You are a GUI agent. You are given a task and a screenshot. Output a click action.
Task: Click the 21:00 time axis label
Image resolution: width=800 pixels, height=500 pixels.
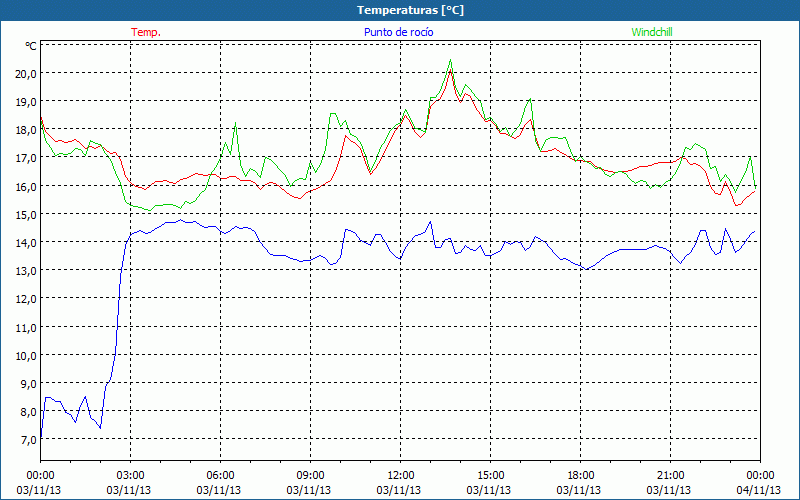(x=670, y=476)
